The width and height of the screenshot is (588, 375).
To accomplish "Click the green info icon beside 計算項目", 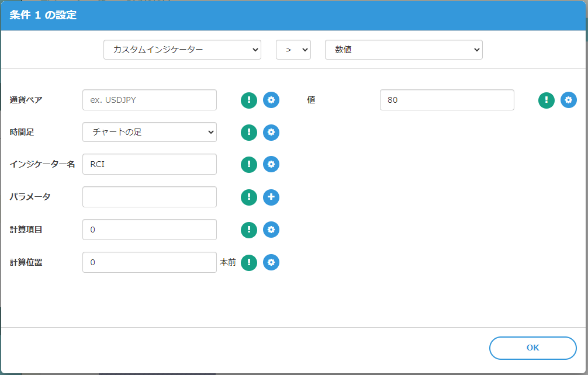I will click(249, 230).
